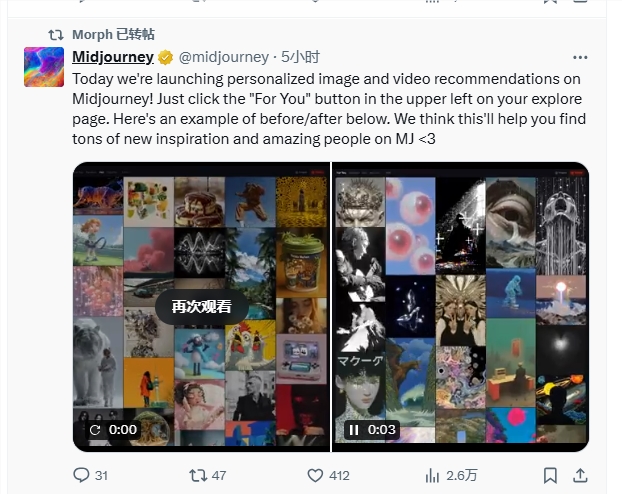Viewport: 622px width, 494px height.
Task: Click the 5小时 timestamp link
Action: pos(300,57)
